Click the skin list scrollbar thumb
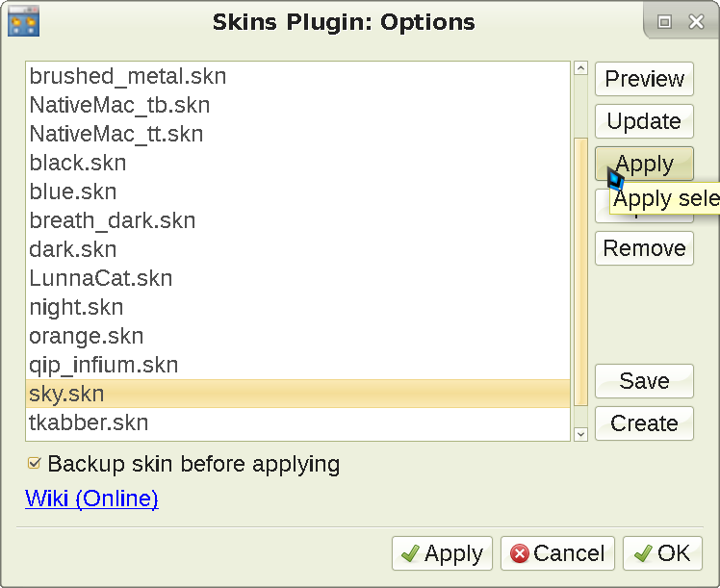The width and height of the screenshot is (720, 588). click(x=580, y=269)
